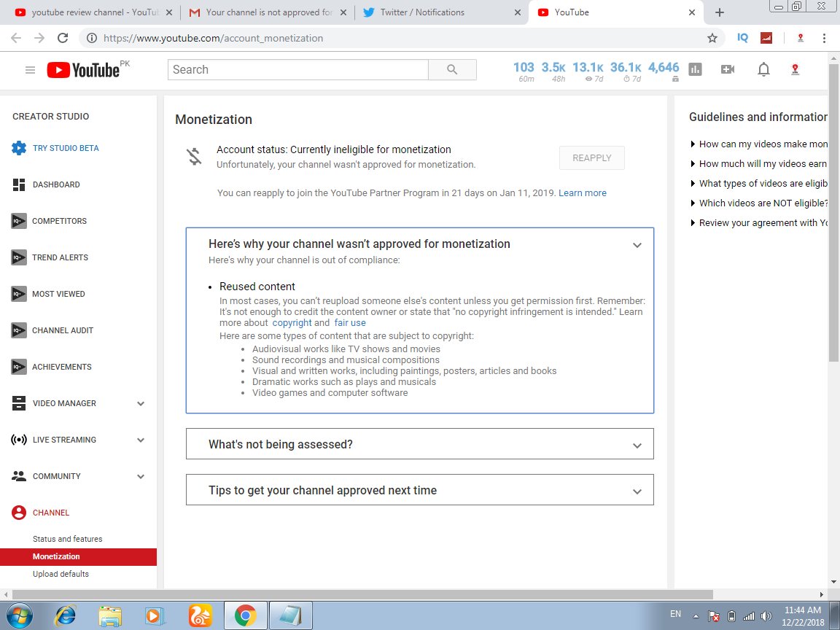Select Monetization in Channel submenu
Viewport: 840px width, 630px height.
[78, 556]
